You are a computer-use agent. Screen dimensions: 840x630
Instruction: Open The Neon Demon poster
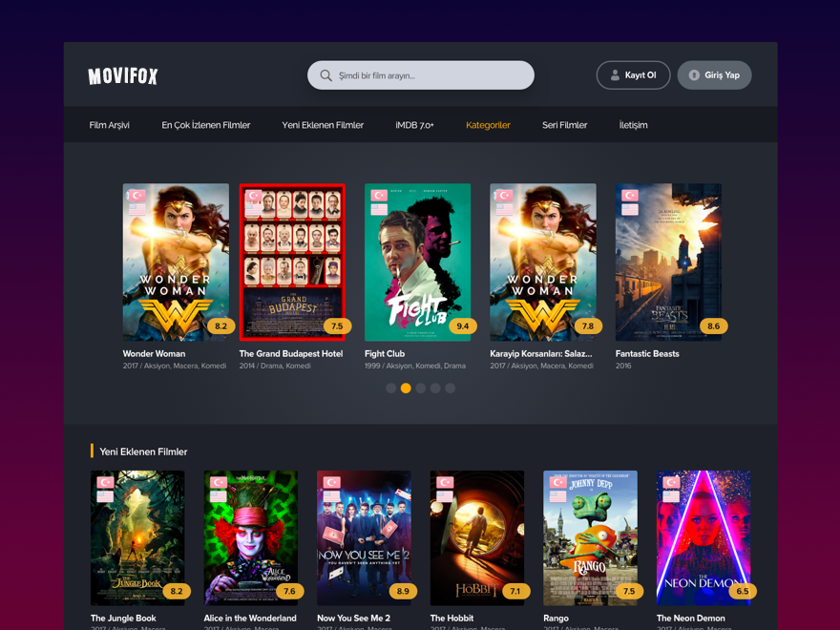coord(703,537)
